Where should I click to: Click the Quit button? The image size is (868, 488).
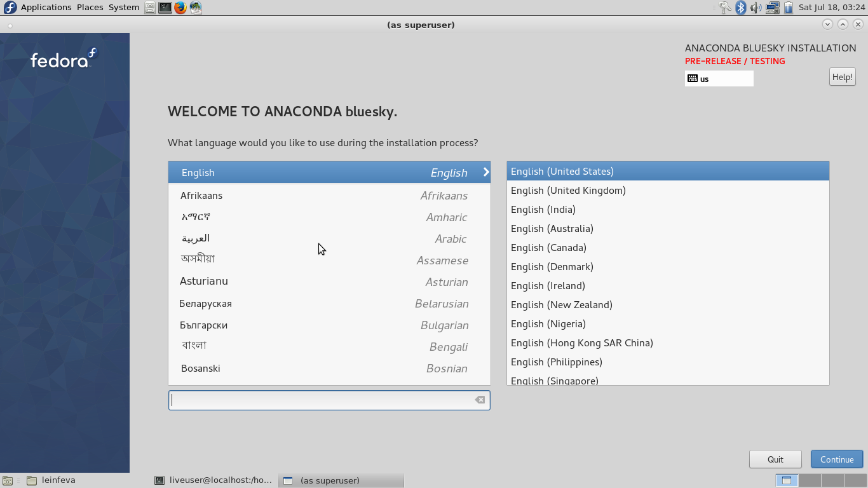coord(775,459)
